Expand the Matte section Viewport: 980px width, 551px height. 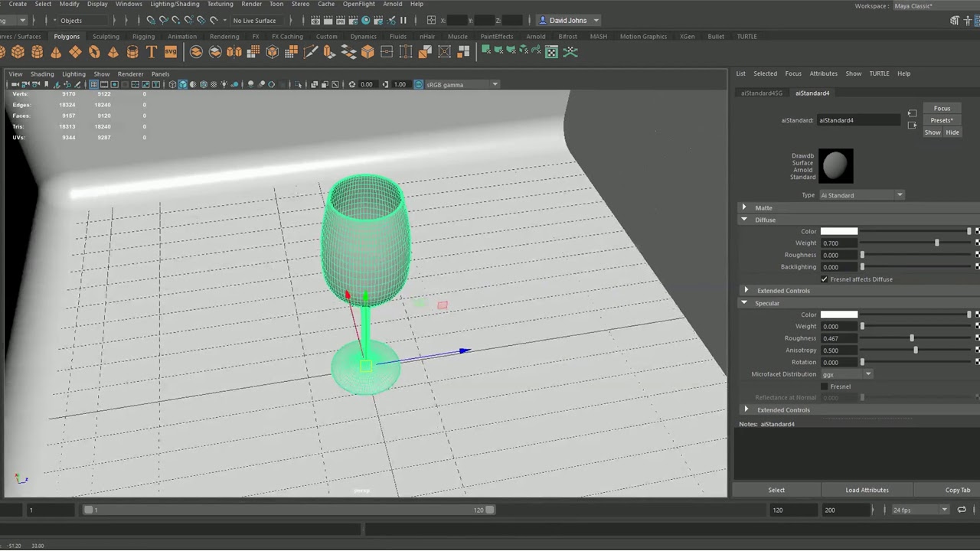click(x=744, y=207)
